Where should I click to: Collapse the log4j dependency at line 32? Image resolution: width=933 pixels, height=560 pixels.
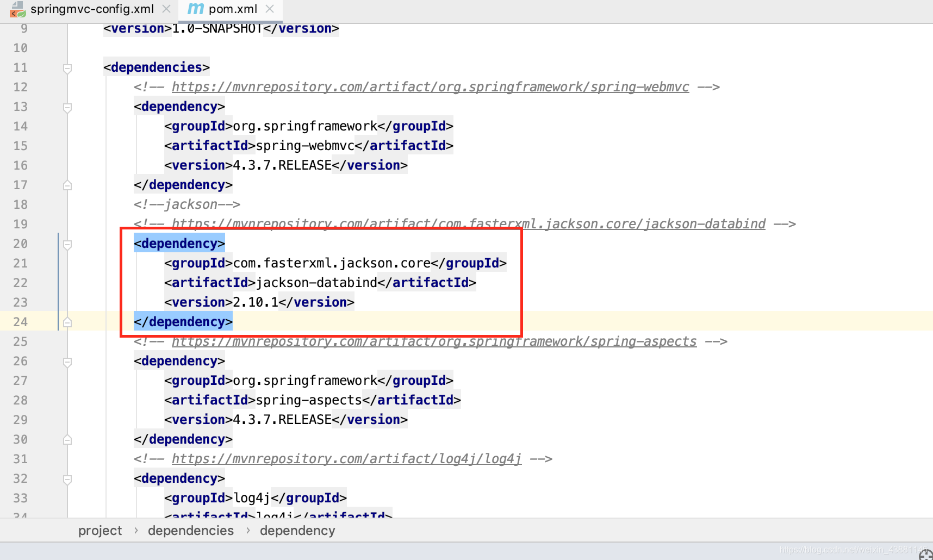pos(67,480)
